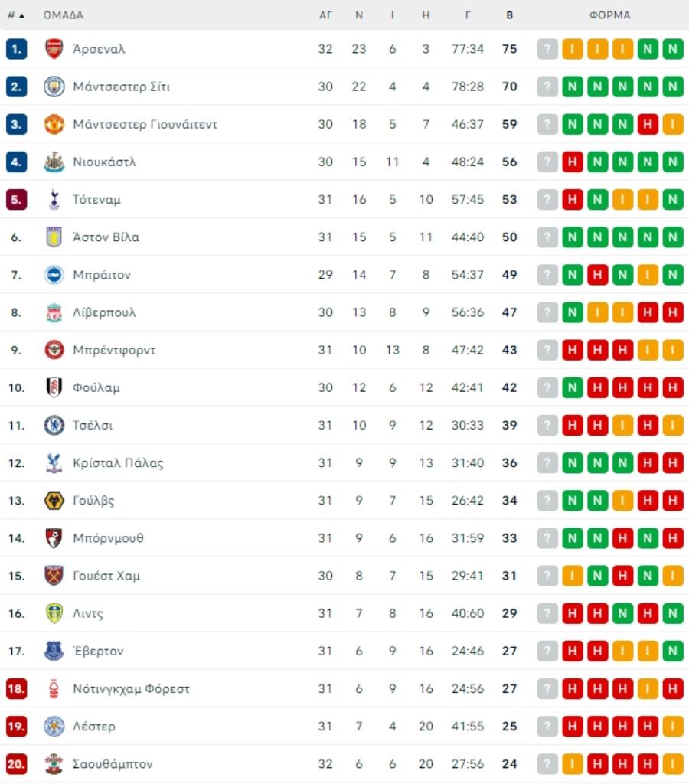Click the ΦΟΡΜΑ column header

click(x=610, y=15)
